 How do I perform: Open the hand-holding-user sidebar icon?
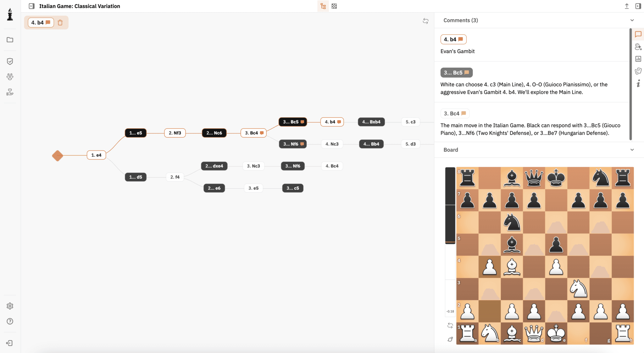pos(10,92)
